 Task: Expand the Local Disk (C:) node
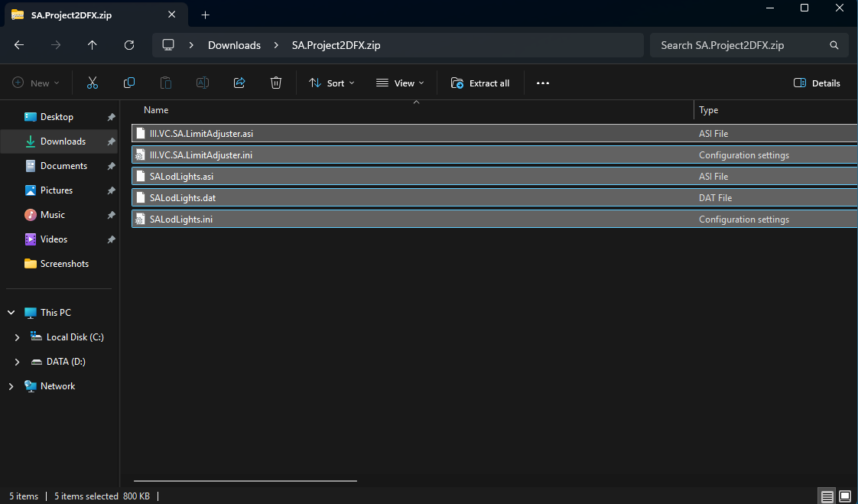(17, 337)
